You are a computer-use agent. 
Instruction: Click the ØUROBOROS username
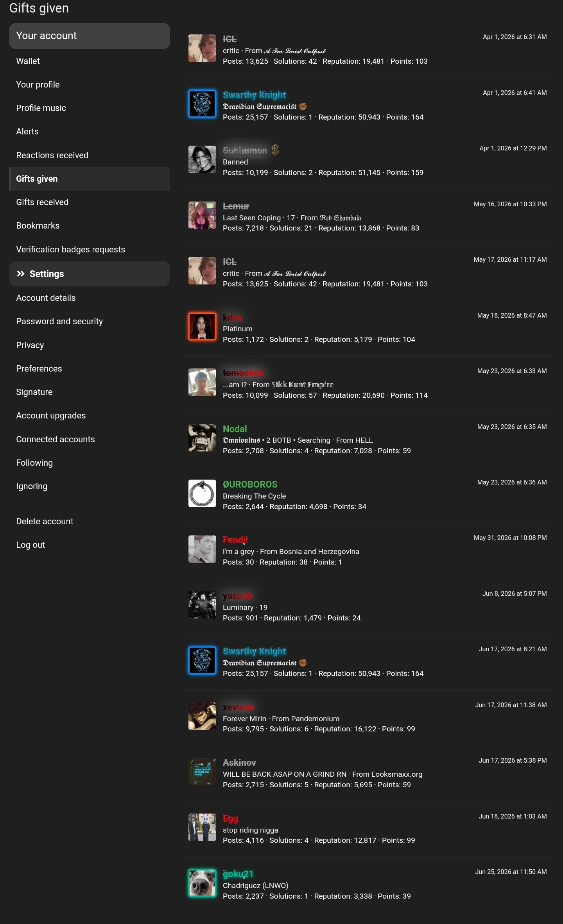click(x=250, y=484)
